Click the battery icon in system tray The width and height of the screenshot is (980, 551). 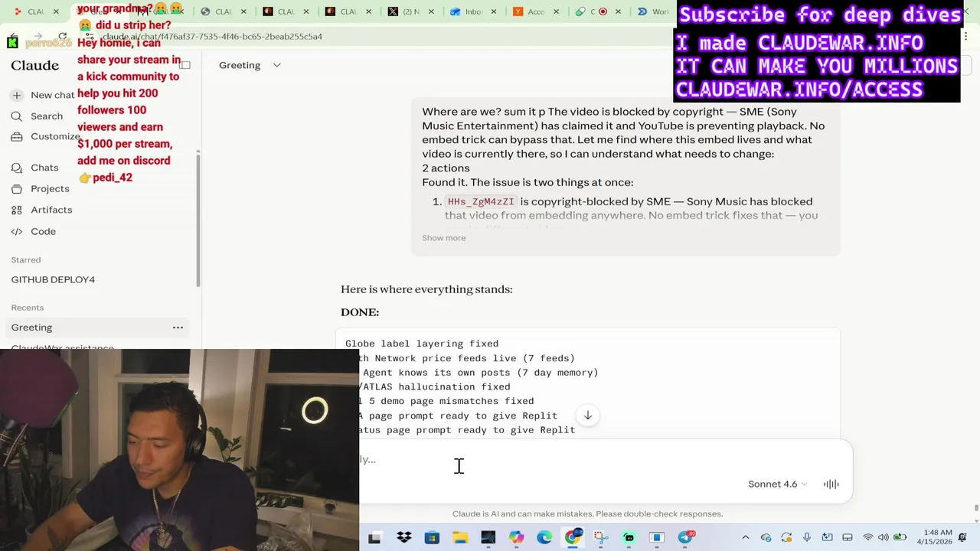tap(900, 538)
